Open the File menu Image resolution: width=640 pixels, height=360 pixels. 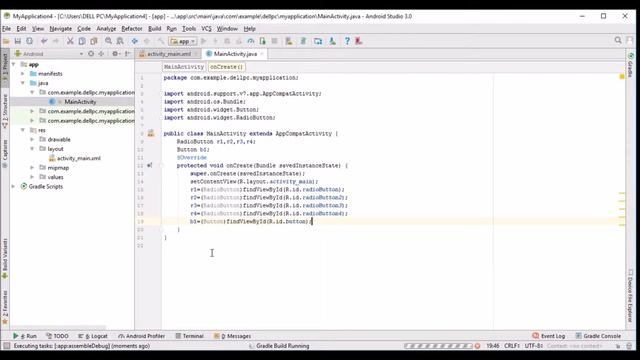(7, 29)
